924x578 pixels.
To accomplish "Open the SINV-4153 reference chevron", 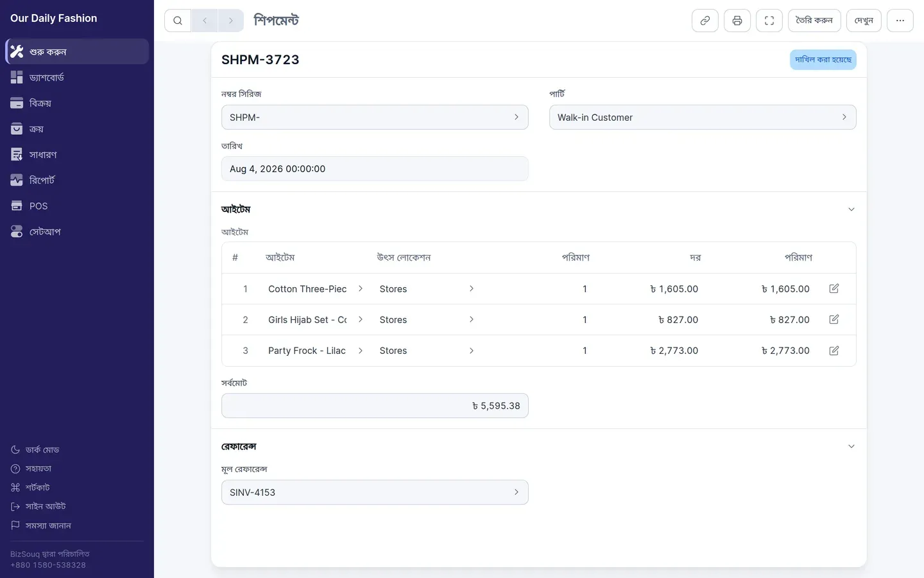I will pos(516,492).
